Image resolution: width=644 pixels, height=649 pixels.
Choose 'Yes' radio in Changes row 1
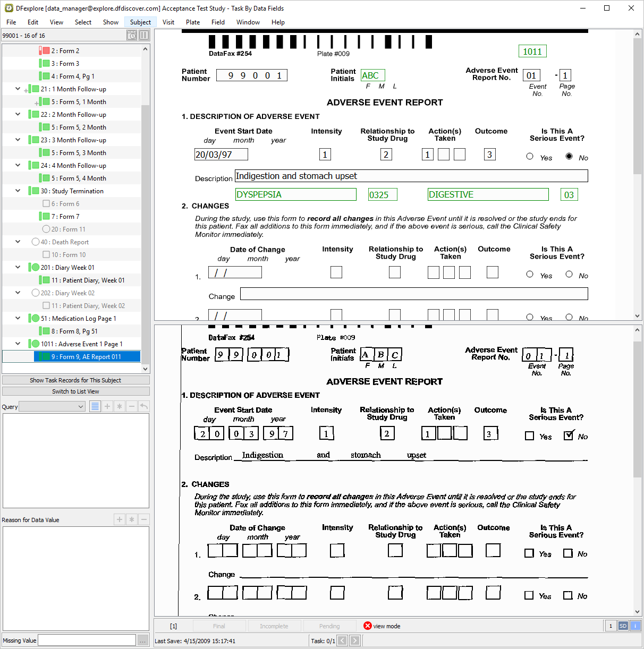click(x=530, y=274)
